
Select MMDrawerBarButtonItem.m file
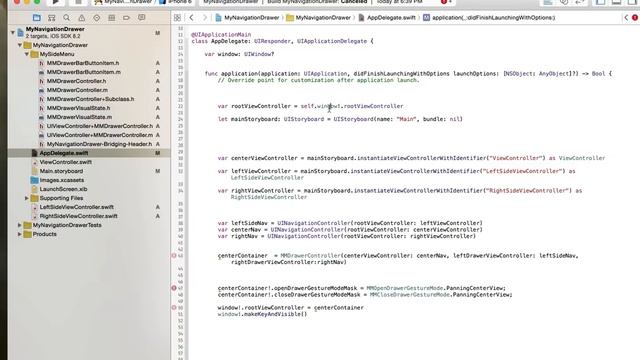(84, 72)
